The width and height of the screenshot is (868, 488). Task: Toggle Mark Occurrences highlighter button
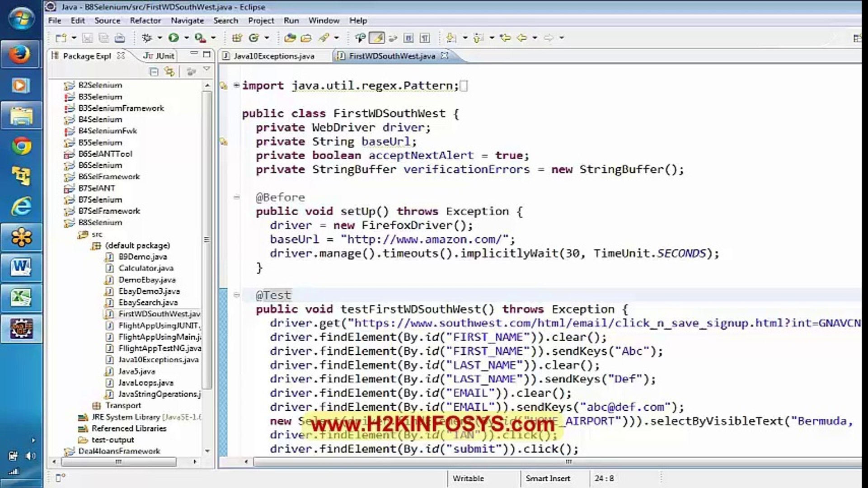coord(377,38)
